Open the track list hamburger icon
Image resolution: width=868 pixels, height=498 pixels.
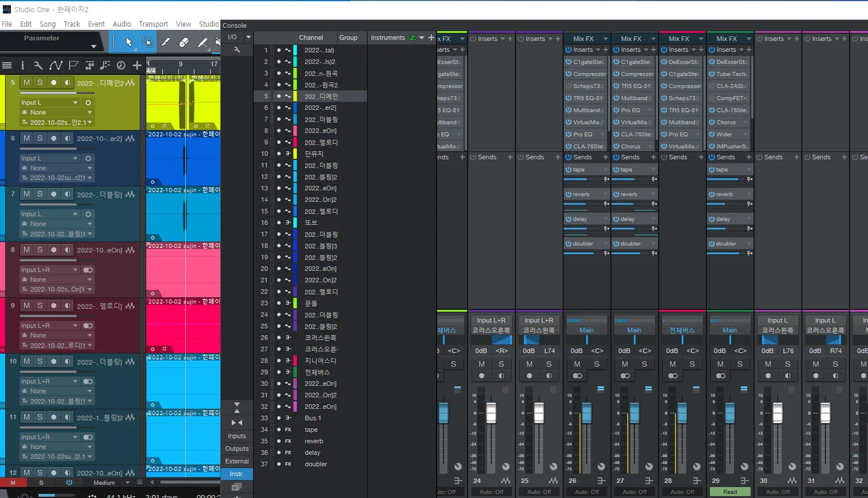tap(7, 66)
